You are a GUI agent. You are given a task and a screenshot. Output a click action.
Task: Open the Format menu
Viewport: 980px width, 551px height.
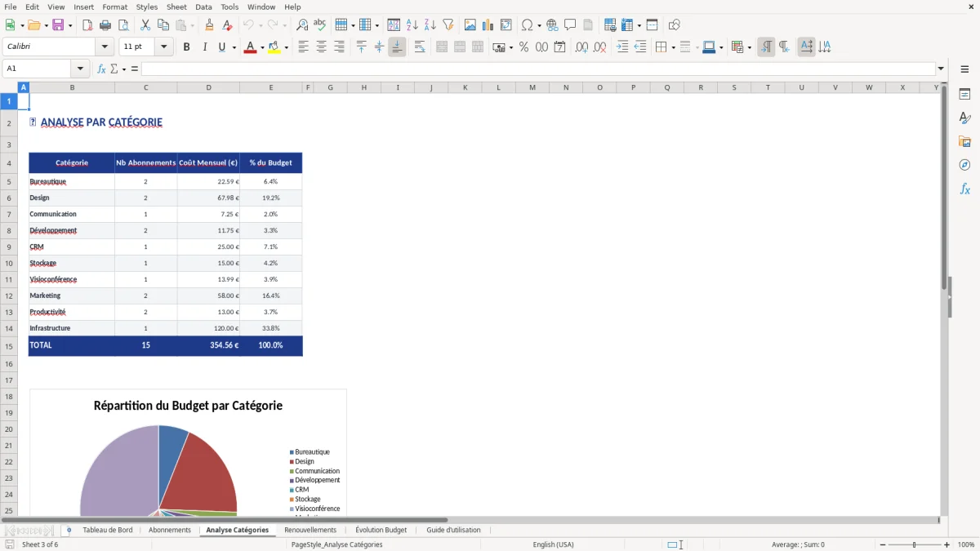[114, 7]
